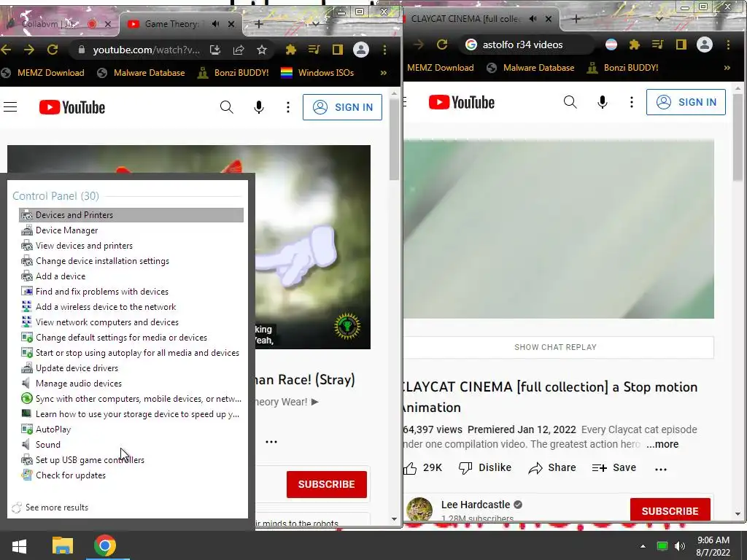Click SIGN IN button in left window

point(342,107)
